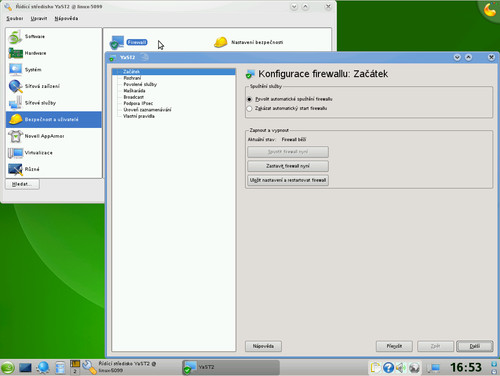Click the Zpět button

[x=435, y=346]
